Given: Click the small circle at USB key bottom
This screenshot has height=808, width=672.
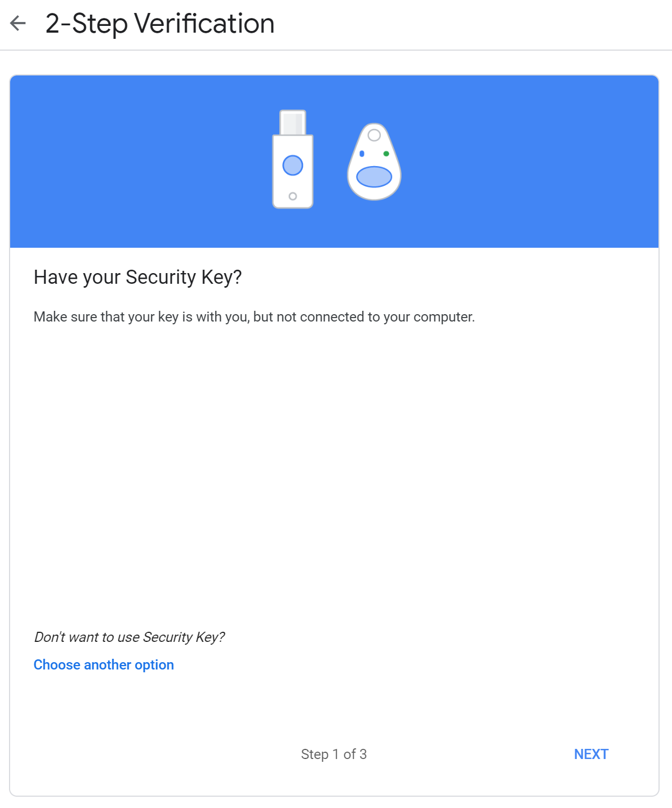Looking at the screenshot, I should tap(293, 197).
